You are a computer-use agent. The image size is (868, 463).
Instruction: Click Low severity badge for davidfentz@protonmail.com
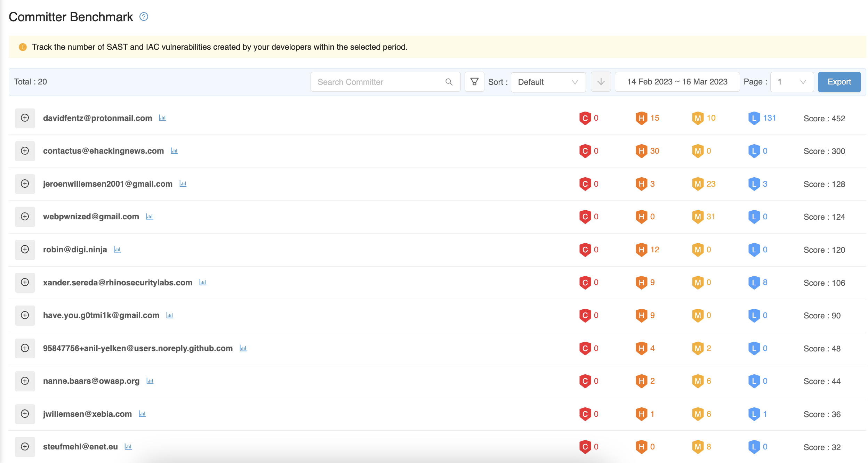click(754, 118)
